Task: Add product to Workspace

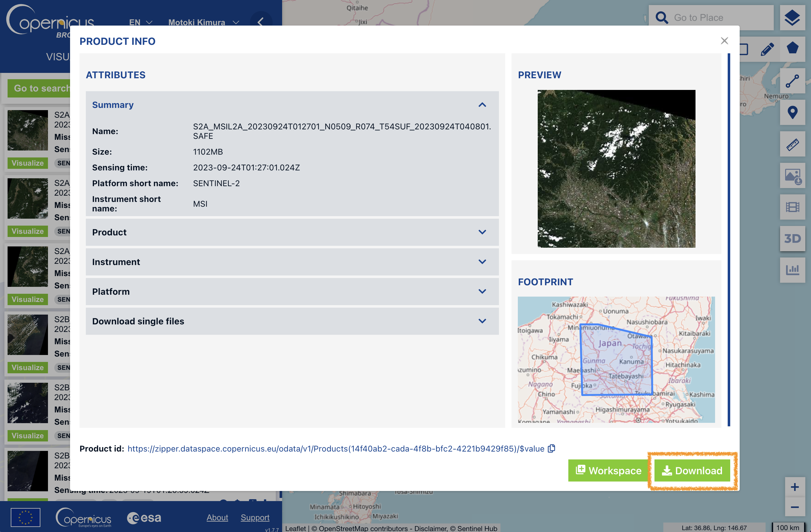Action: click(x=608, y=471)
